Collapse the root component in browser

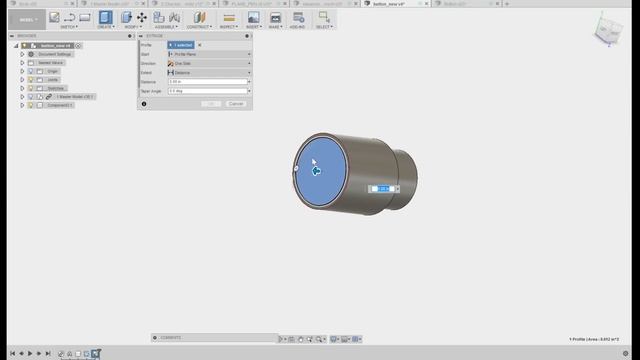[16, 46]
